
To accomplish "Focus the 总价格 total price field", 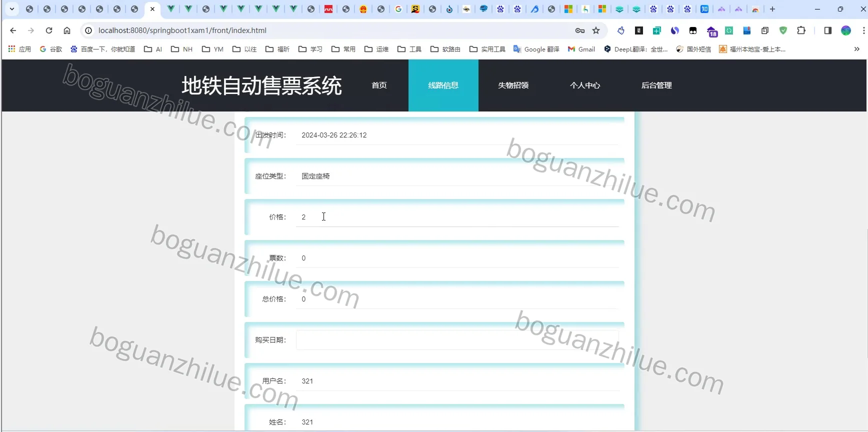I will point(457,299).
